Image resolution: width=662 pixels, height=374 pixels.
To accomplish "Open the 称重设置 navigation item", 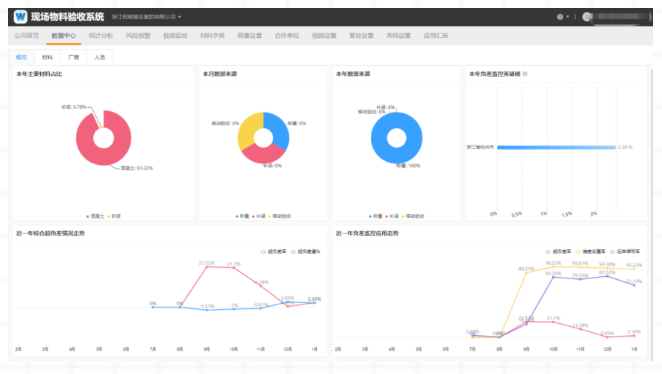I will click(x=250, y=35).
